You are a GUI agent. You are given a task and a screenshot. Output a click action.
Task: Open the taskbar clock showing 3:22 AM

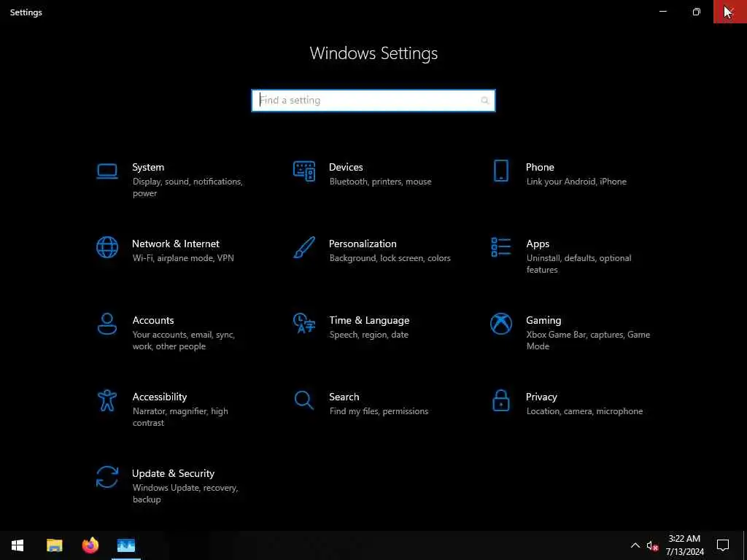click(x=684, y=545)
